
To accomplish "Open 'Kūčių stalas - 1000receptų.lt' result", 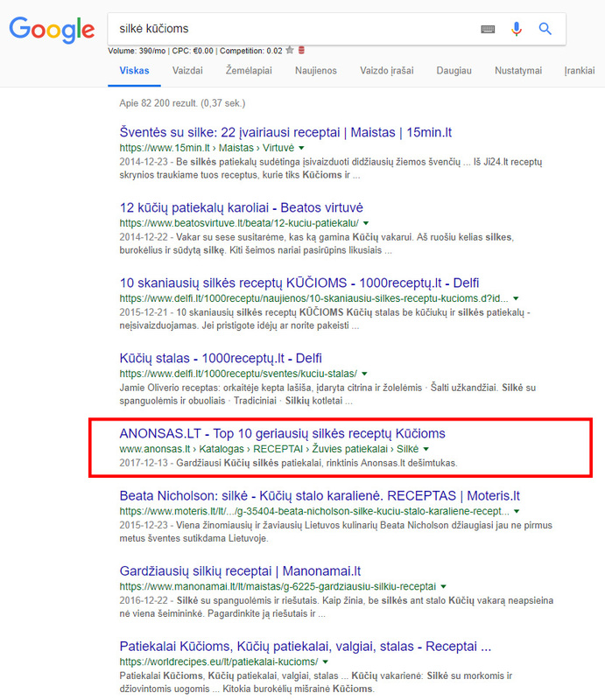I will (221, 358).
